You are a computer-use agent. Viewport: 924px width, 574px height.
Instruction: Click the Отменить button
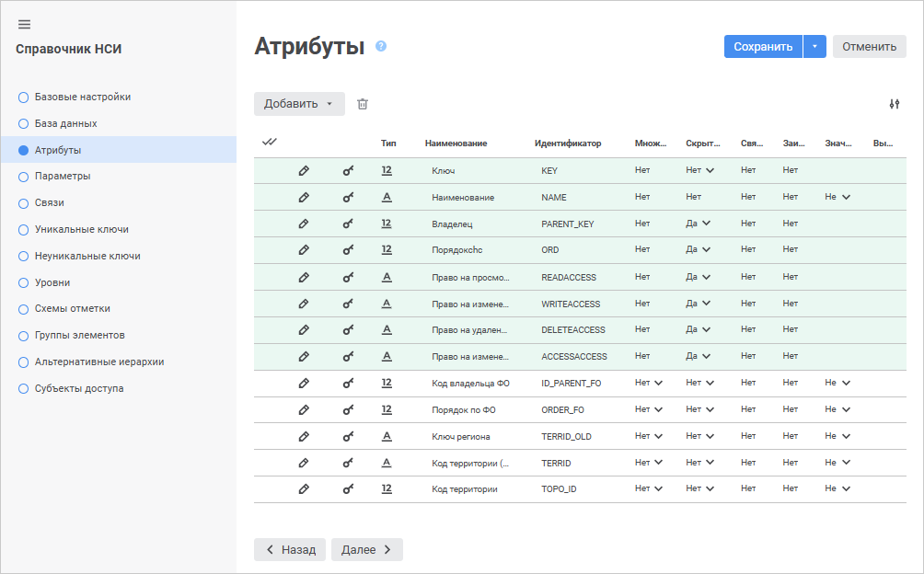coord(869,47)
